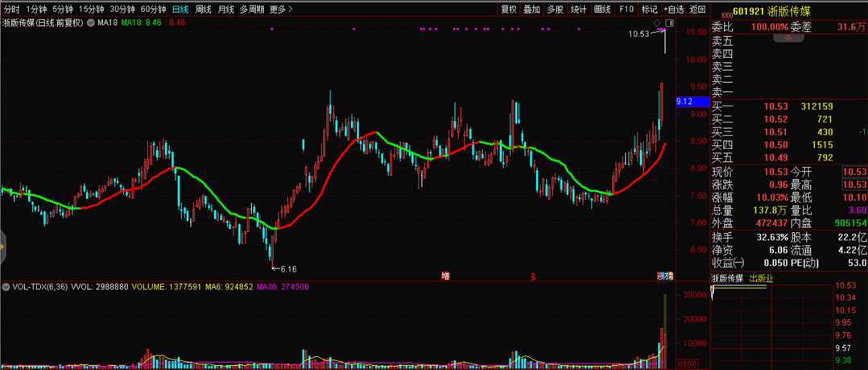
Task: Expand order book with double-chevron button
Action: pos(788,38)
